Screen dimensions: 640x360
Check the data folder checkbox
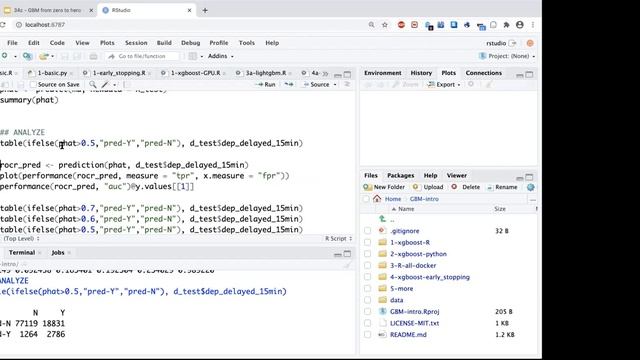coord(367,300)
